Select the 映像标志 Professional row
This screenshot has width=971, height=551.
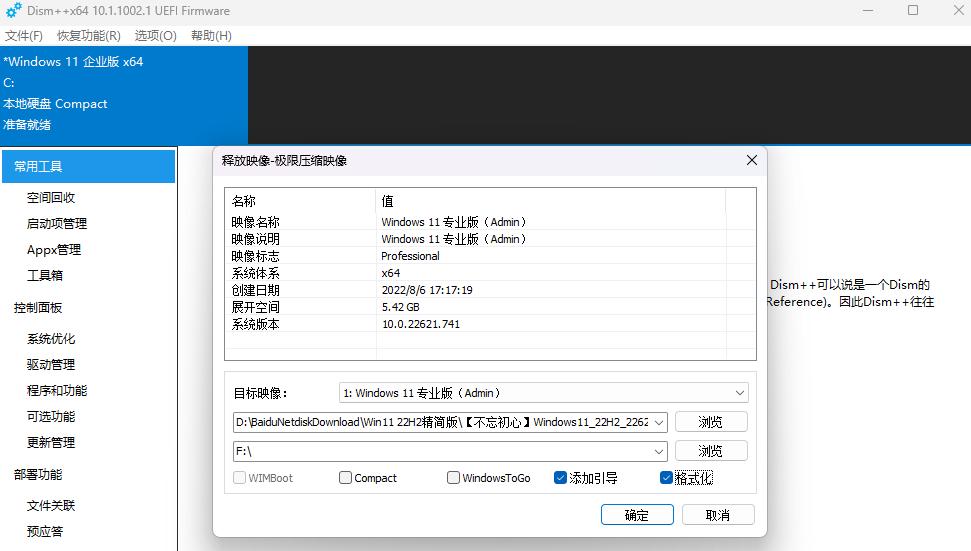(490, 256)
